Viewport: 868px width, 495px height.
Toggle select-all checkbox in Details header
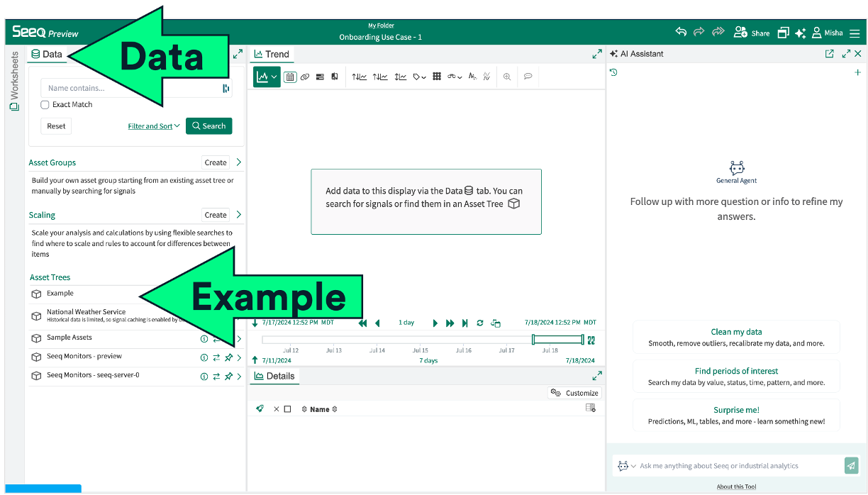pos(287,409)
